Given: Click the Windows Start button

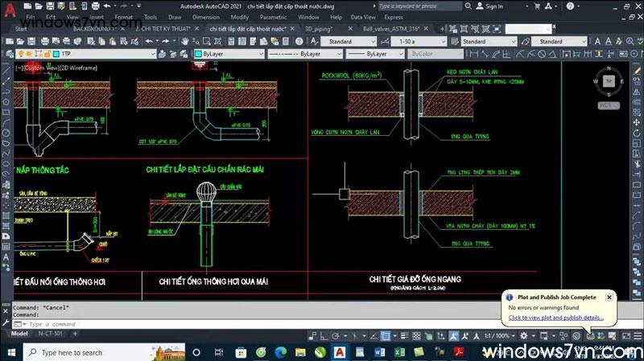Looking at the screenshot, I should point(10,352).
